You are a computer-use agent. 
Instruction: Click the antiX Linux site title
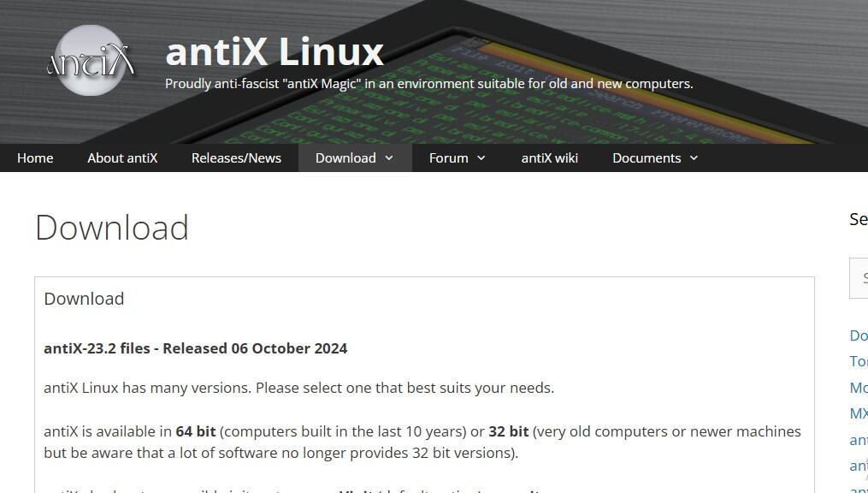click(275, 52)
